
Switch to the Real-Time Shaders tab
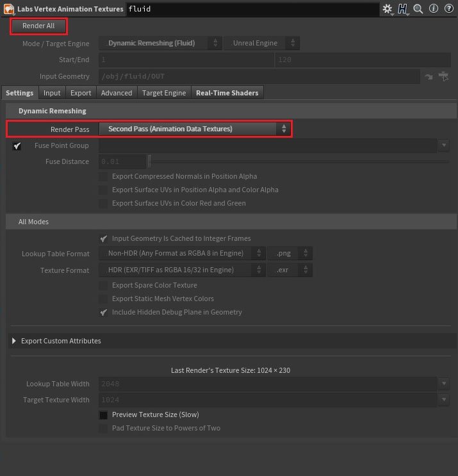(x=227, y=93)
